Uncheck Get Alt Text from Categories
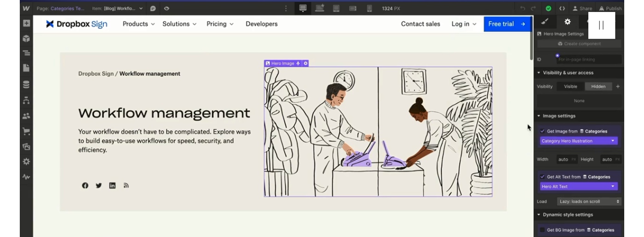Viewport: 644px width, 237px height. [x=542, y=177]
